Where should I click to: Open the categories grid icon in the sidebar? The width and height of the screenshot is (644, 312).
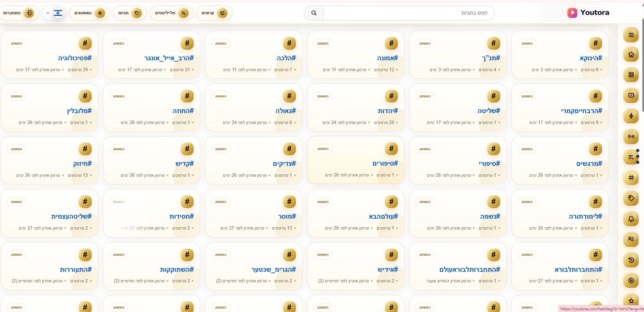point(631,75)
